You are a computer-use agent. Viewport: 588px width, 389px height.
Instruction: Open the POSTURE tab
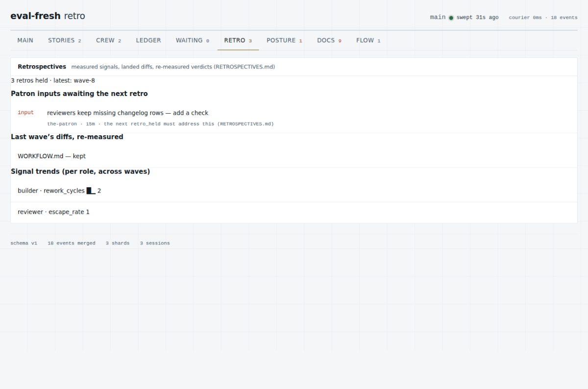pos(284,40)
